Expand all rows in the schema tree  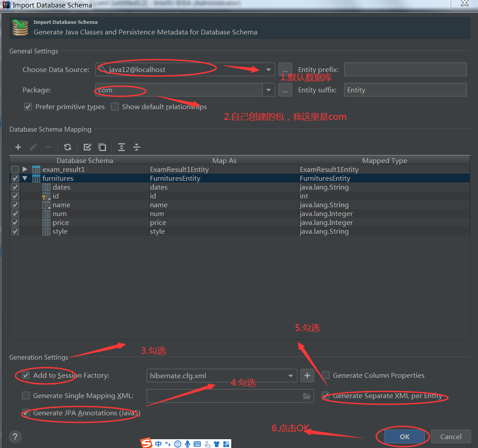click(x=122, y=148)
